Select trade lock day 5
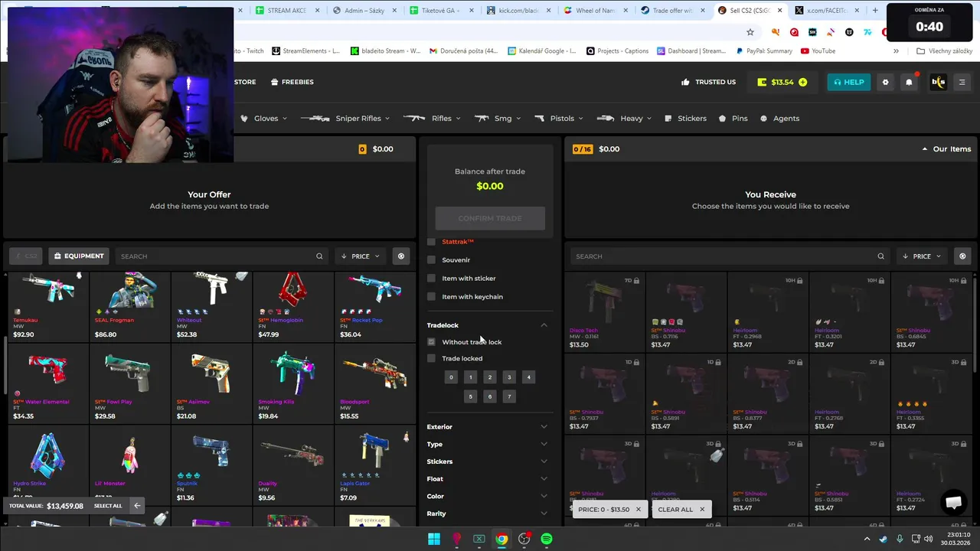Image resolution: width=980 pixels, height=551 pixels. tap(471, 396)
